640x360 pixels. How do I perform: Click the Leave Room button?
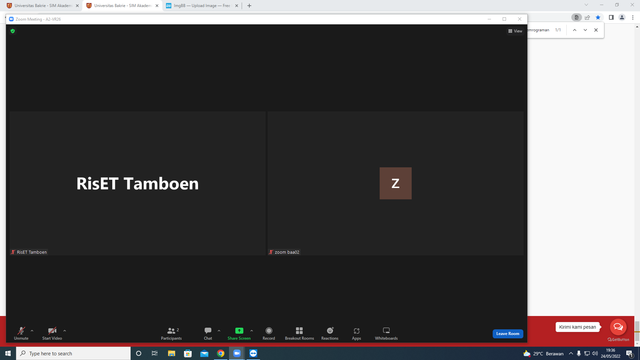pos(508,333)
